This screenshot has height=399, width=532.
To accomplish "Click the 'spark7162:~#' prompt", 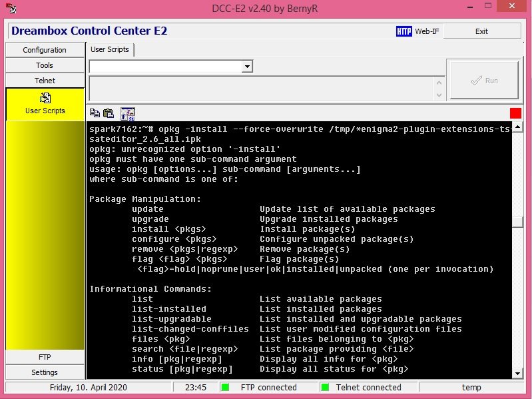I will click(x=121, y=129).
